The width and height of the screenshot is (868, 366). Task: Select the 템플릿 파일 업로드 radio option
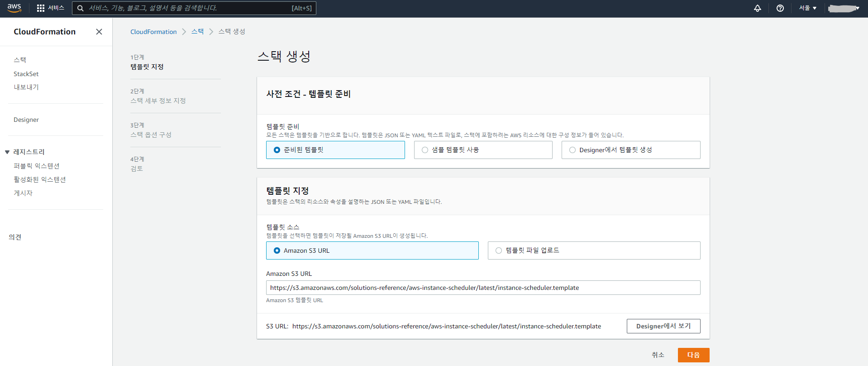coord(594,250)
